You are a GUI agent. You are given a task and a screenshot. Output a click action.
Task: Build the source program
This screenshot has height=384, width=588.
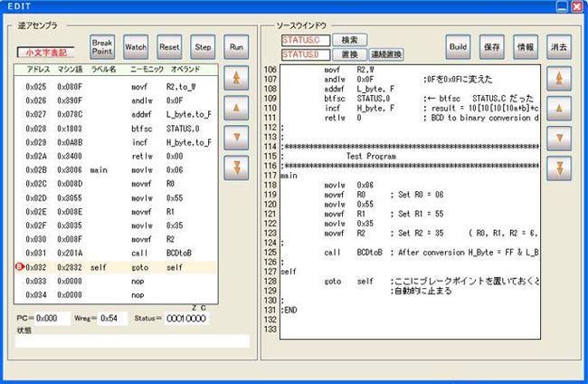tap(458, 45)
